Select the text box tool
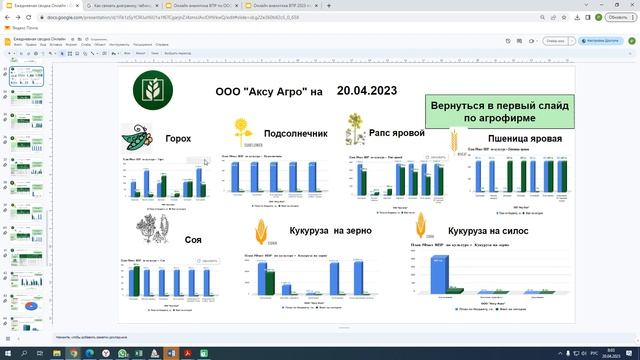This screenshot has width=640, height=360. [x=70, y=53]
